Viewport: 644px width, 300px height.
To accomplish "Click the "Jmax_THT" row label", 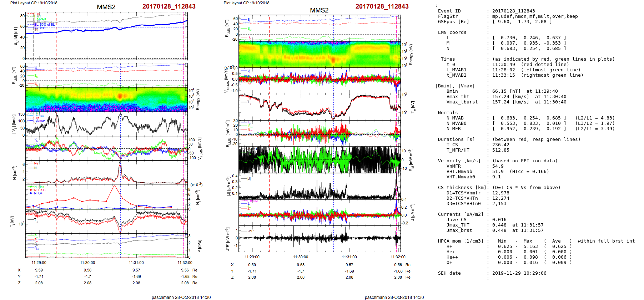I will pos(458,225).
